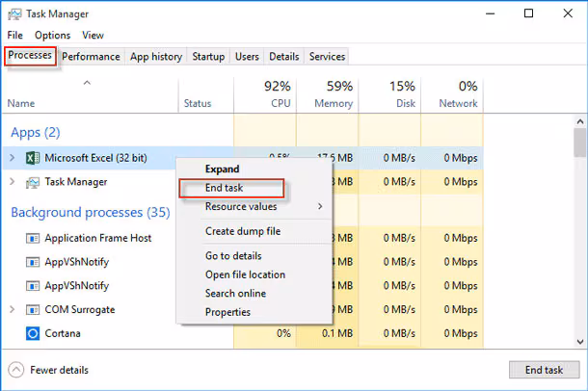Click the Task Manager title bar icon
Image resolution: width=588 pixels, height=391 pixels.
[x=14, y=13]
